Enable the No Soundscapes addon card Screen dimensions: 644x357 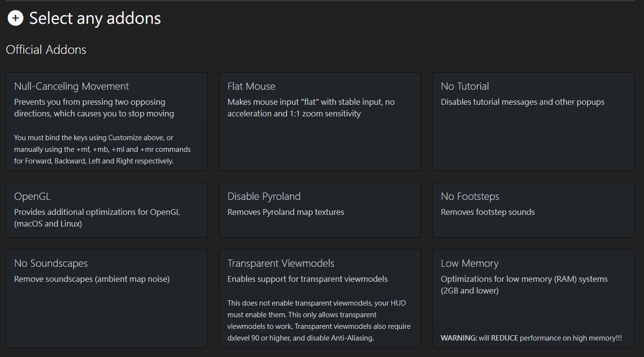(107, 298)
